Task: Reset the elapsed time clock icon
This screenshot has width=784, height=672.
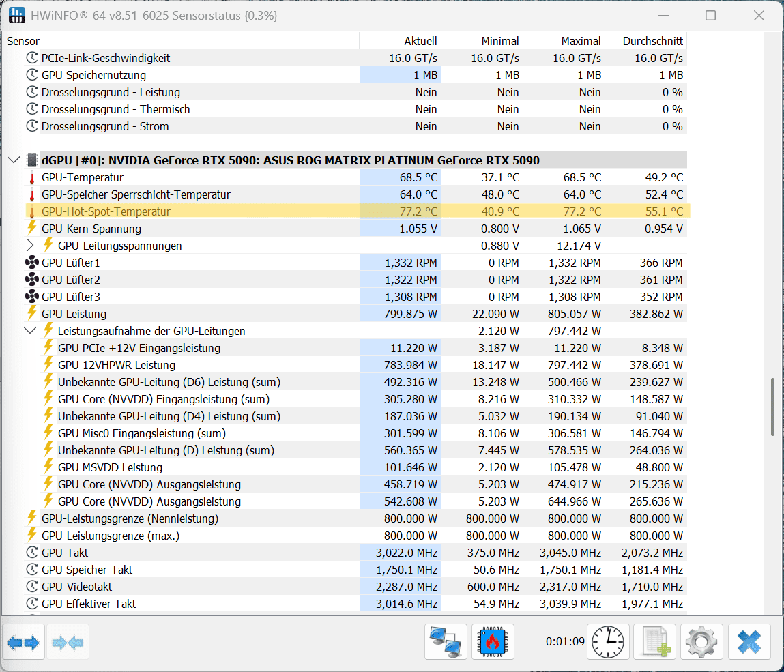Action: (607, 642)
